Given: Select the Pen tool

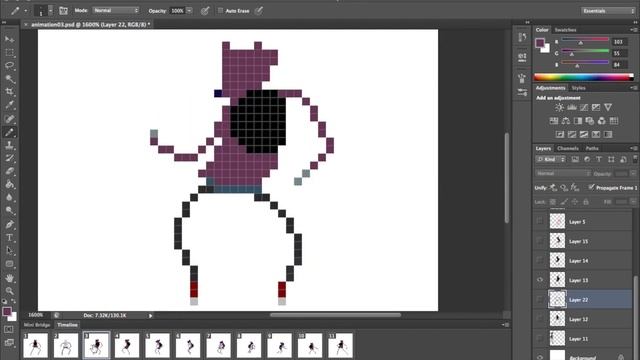Looking at the screenshot, I should [9, 224].
